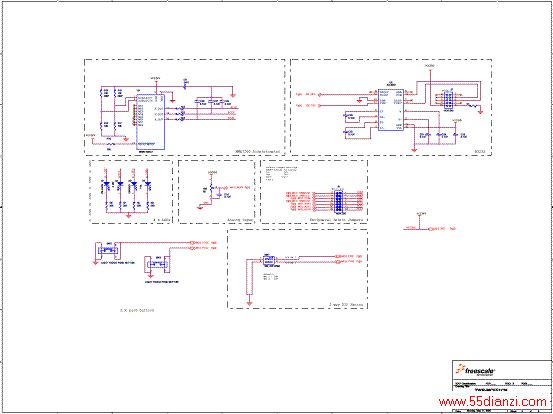Click the LED common ground symbol
553x414 pixels.
[129, 215]
